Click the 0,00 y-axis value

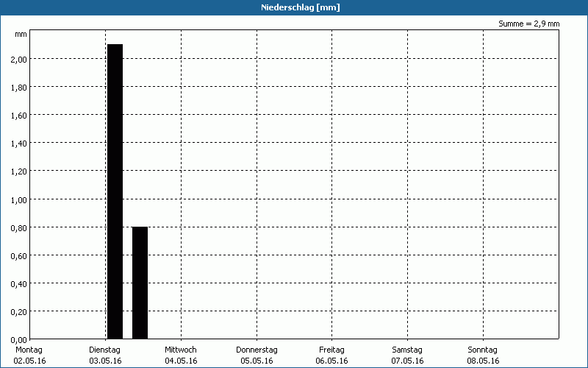pyautogui.click(x=19, y=340)
